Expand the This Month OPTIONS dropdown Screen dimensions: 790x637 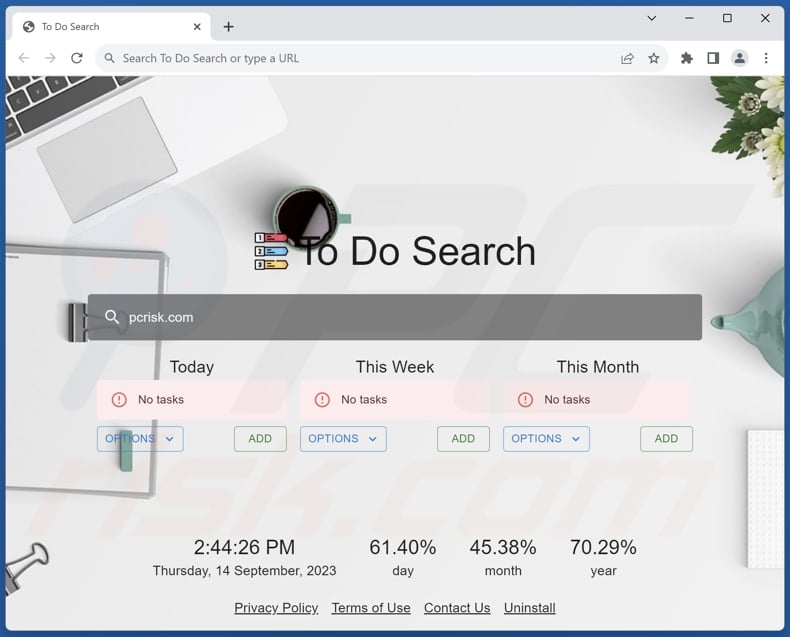(546, 439)
